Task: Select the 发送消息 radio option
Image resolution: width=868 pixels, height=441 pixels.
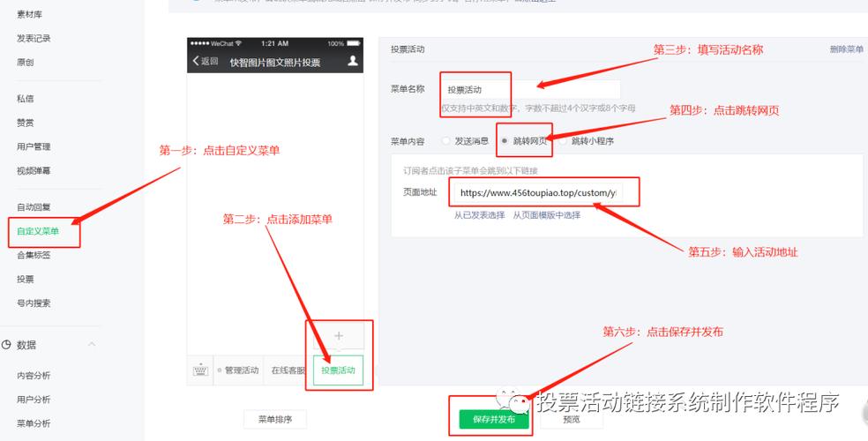Action: point(445,141)
